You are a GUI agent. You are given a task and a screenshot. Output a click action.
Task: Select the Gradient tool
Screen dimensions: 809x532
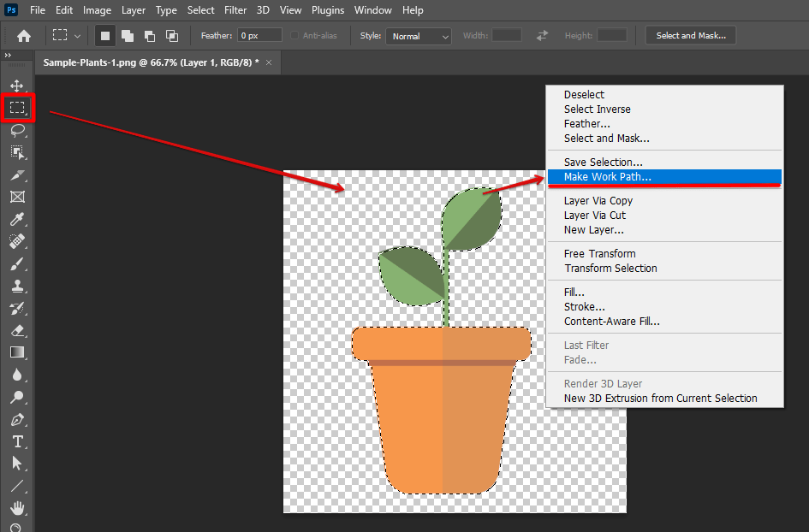18,352
